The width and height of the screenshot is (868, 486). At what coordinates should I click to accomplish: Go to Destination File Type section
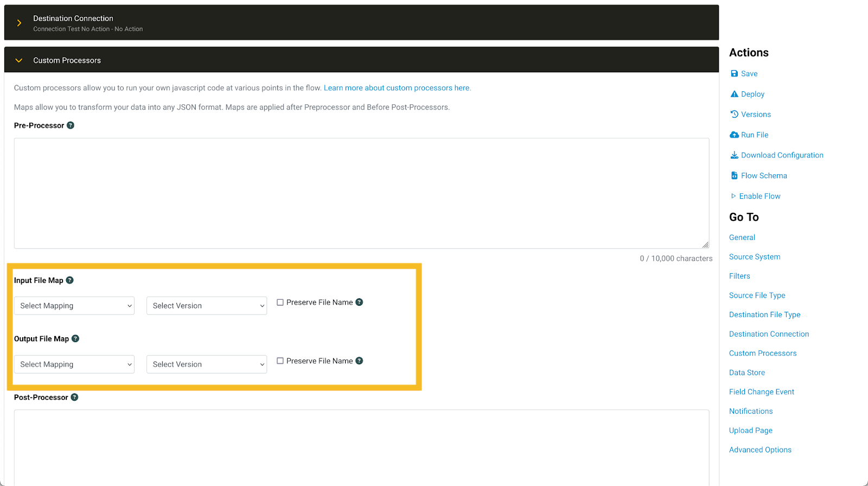[765, 314]
